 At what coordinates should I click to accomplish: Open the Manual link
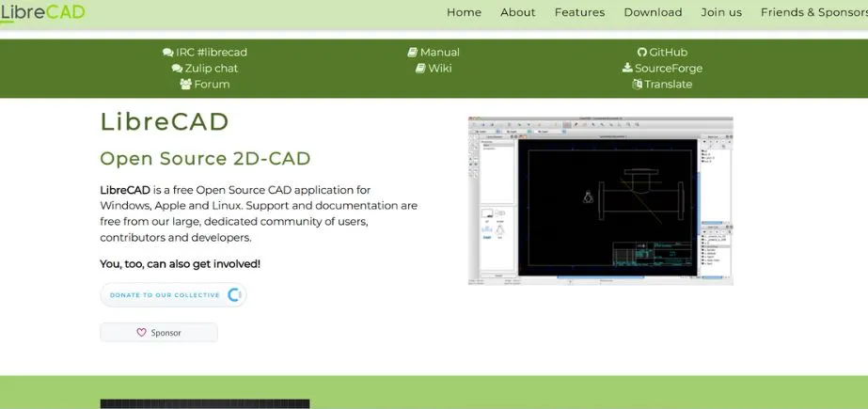[439, 52]
